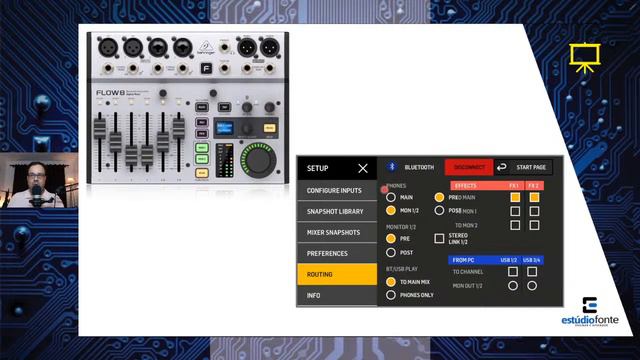Toggle the FX 2 to Main checkbox

point(534,198)
